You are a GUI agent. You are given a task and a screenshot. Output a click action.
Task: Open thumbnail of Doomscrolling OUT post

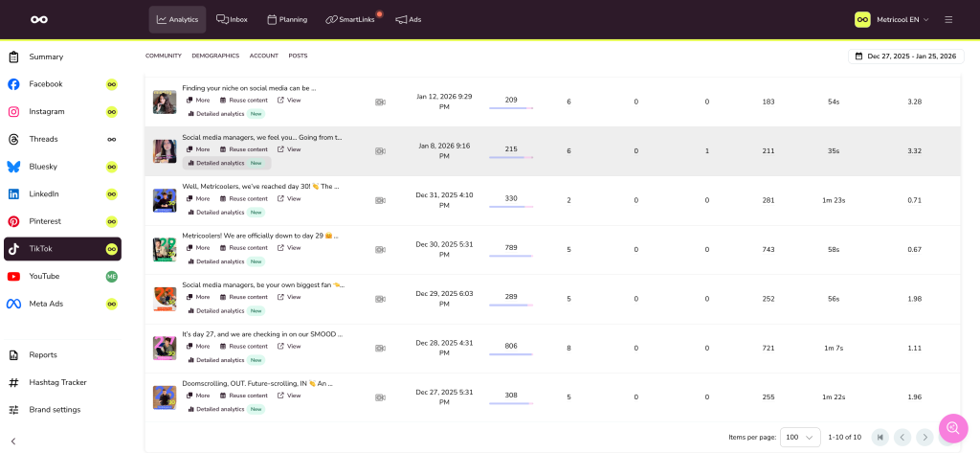165,396
